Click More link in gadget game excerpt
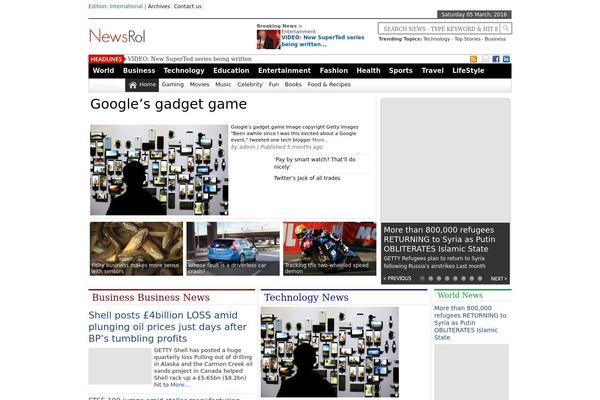The image size is (600, 400). pos(320,140)
